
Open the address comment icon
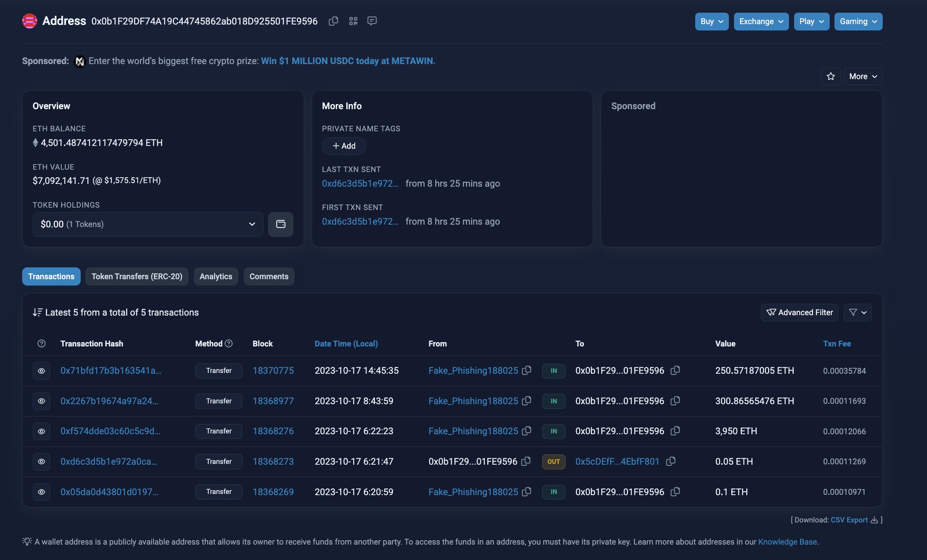coord(372,21)
